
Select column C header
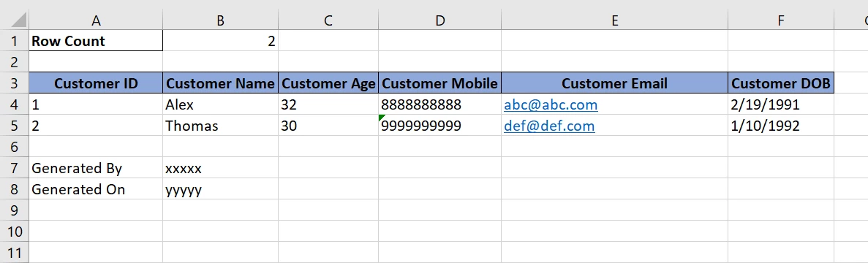[x=328, y=20]
